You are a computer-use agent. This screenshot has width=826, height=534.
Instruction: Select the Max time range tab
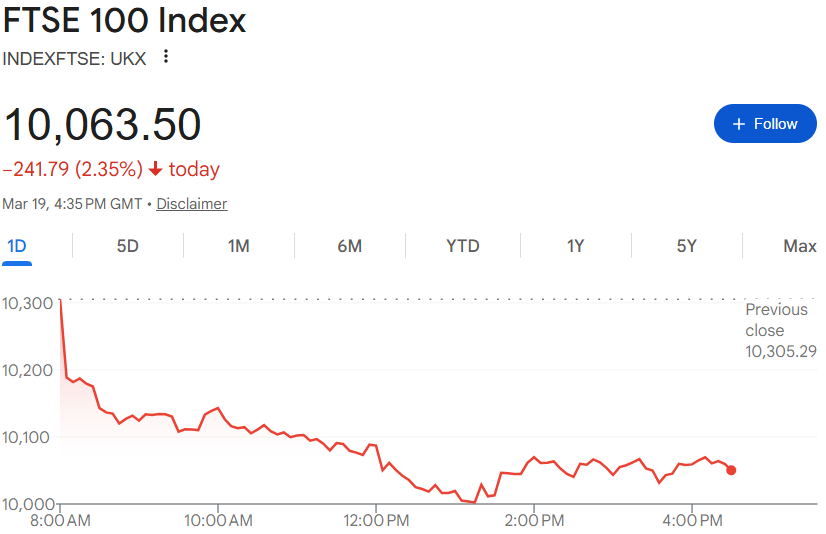(800, 246)
